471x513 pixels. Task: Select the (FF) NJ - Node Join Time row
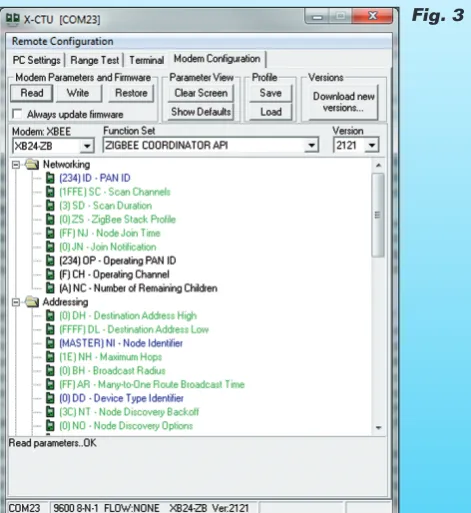point(110,233)
